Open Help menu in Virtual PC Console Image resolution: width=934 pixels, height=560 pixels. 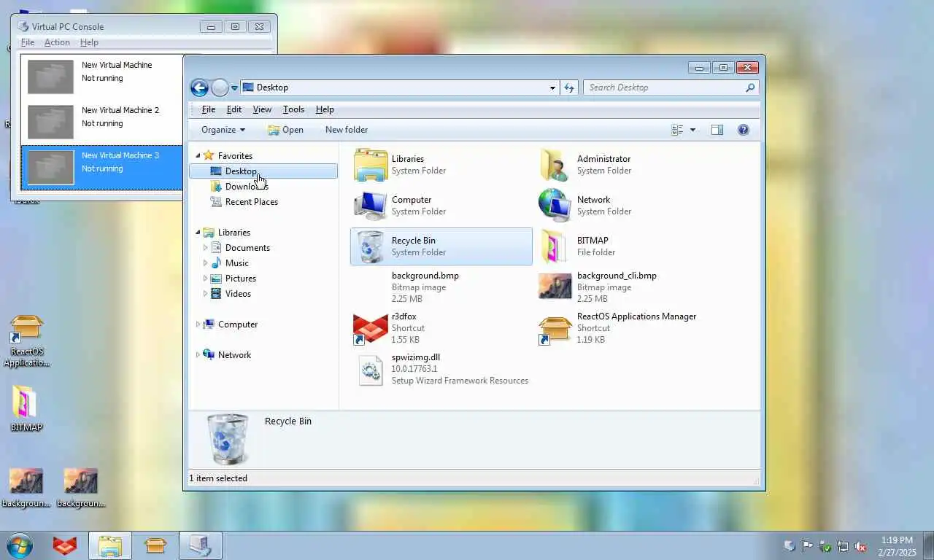coord(89,42)
